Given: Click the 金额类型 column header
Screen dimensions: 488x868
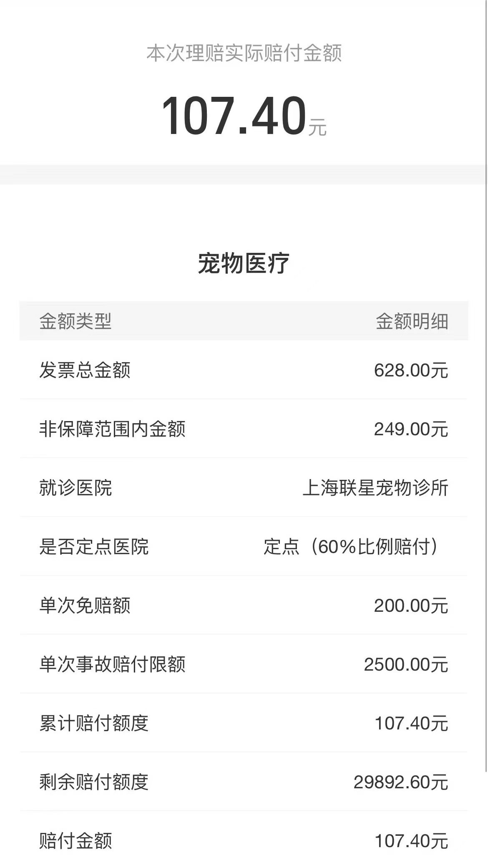Looking at the screenshot, I should (x=75, y=321).
